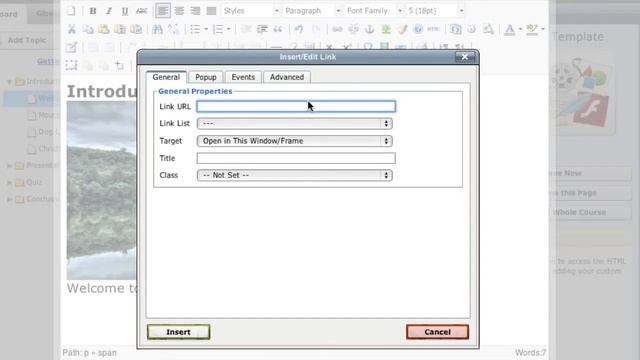Click the Find (binoculars) icon

click(157, 29)
